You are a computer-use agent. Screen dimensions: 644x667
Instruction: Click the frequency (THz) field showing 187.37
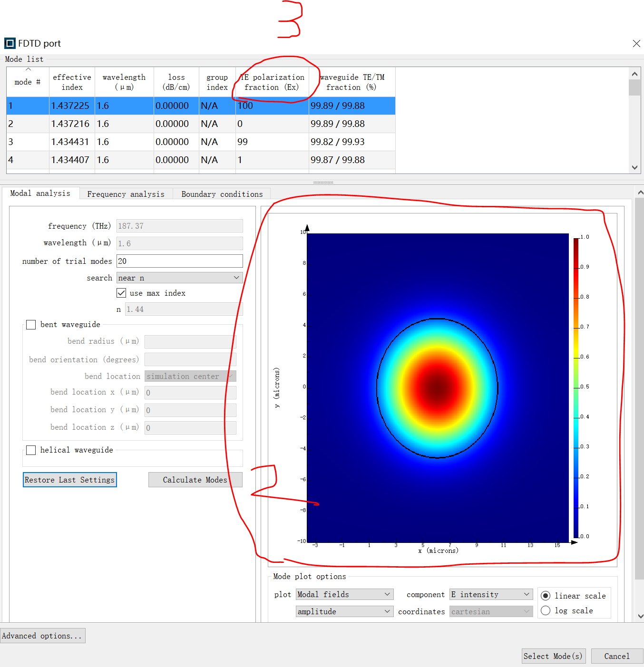180,226
